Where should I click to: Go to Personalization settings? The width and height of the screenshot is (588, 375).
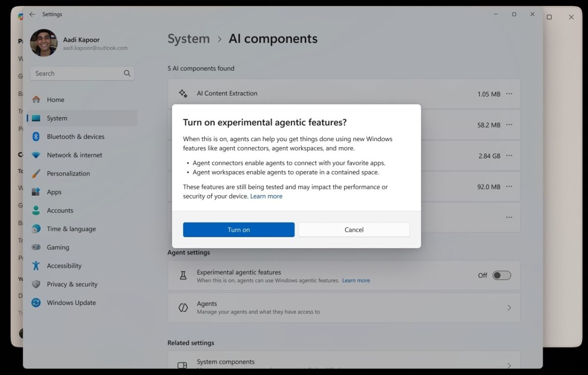(x=69, y=174)
